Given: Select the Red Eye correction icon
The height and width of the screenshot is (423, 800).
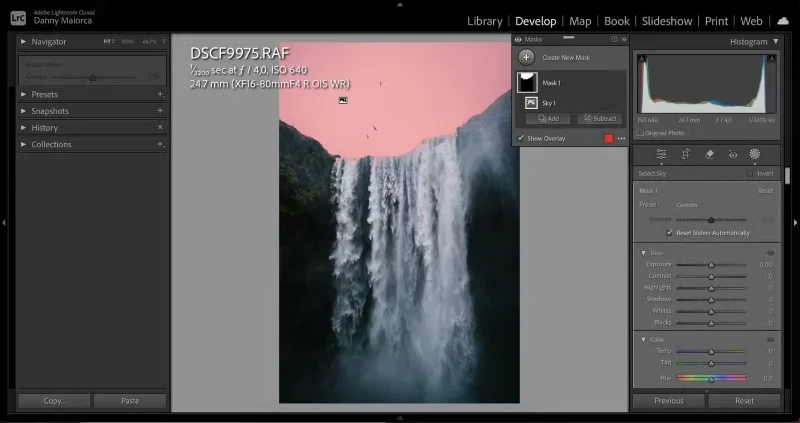Looking at the screenshot, I should click(x=733, y=154).
